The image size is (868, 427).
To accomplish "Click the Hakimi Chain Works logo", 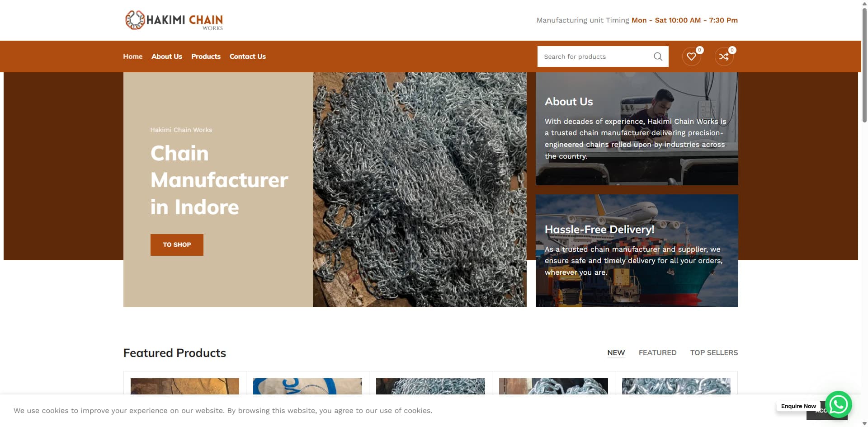I will (x=174, y=20).
